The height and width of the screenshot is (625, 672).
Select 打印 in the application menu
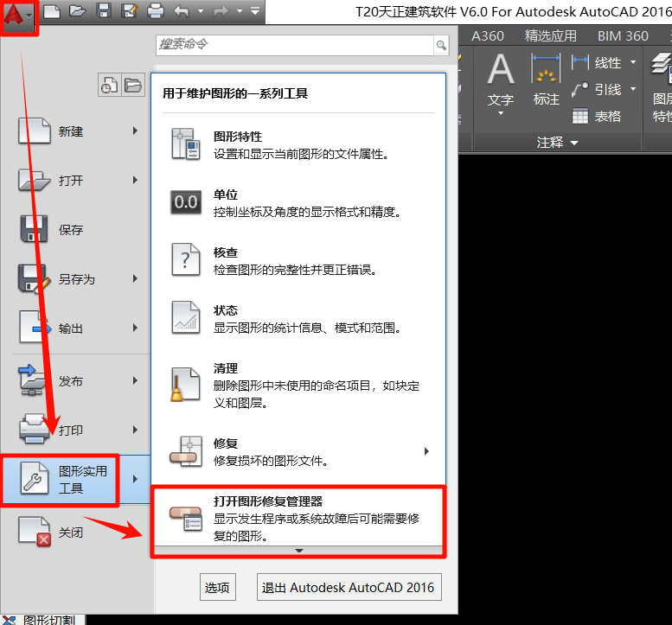pos(77,430)
